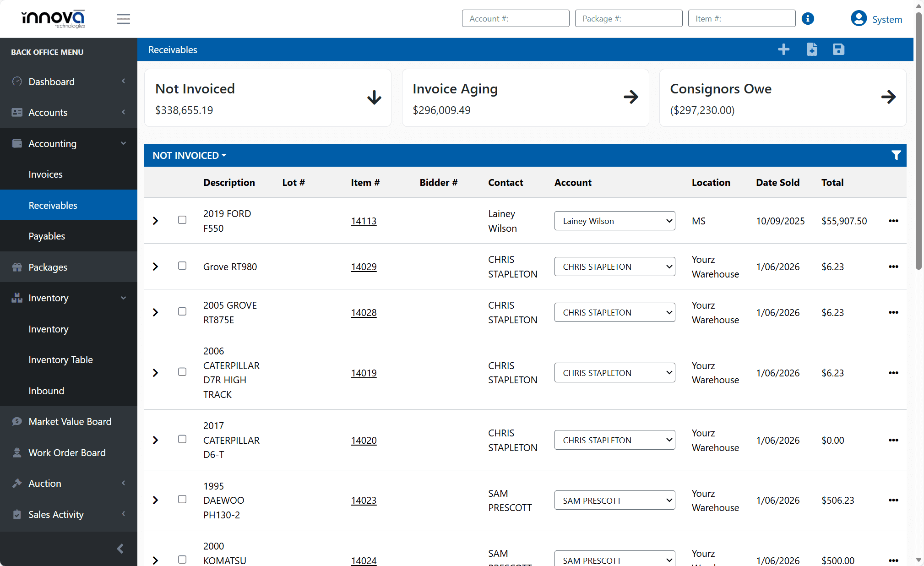Expand row for Grove RT980
Screen dimensions: 924x566
coord(156,267)
